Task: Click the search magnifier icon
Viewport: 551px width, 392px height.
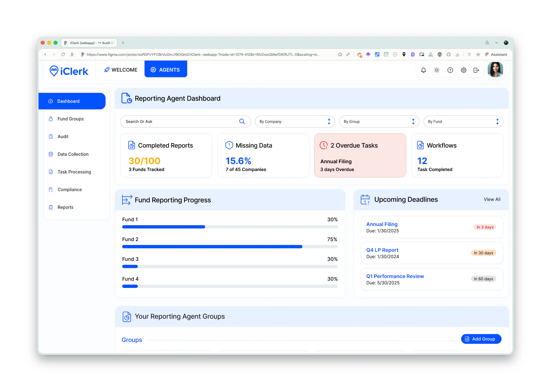Action: click(x=242, y=122)
